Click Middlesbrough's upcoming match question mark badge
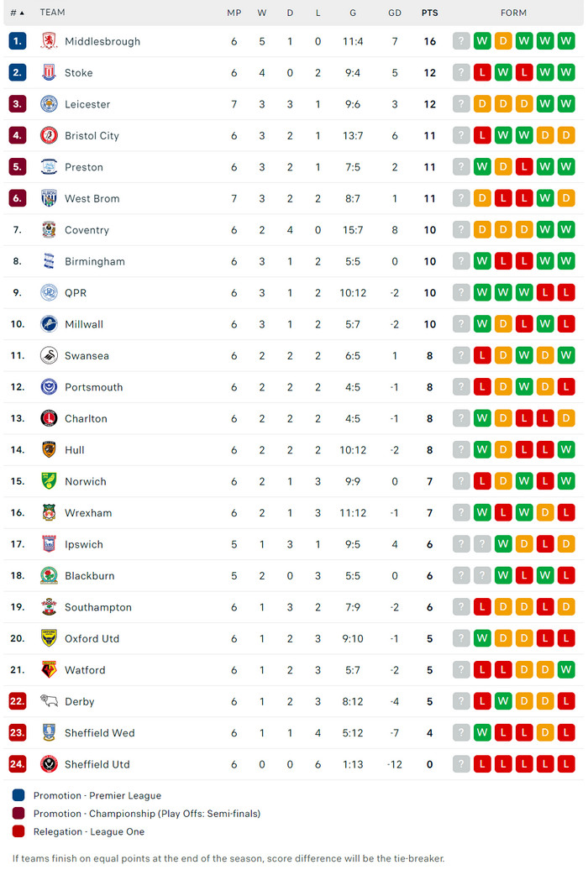Screen dimensions: 588x870 pos(461,41)
